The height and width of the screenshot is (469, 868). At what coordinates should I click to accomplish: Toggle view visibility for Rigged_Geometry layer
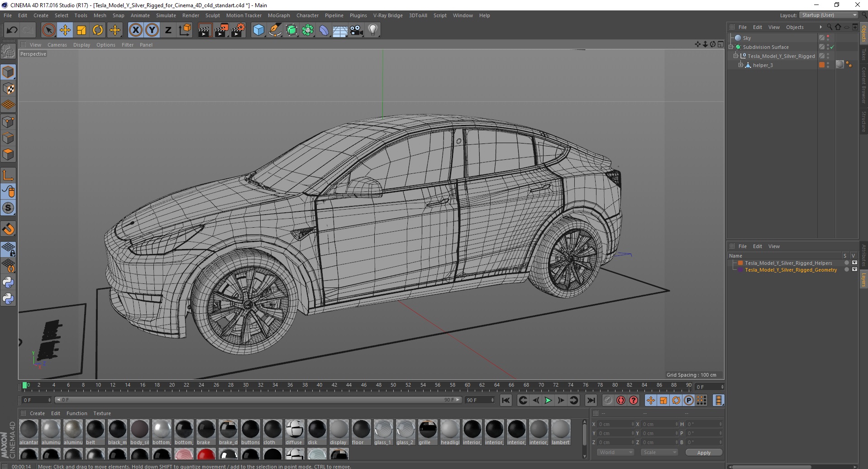[x=854, y=269]
